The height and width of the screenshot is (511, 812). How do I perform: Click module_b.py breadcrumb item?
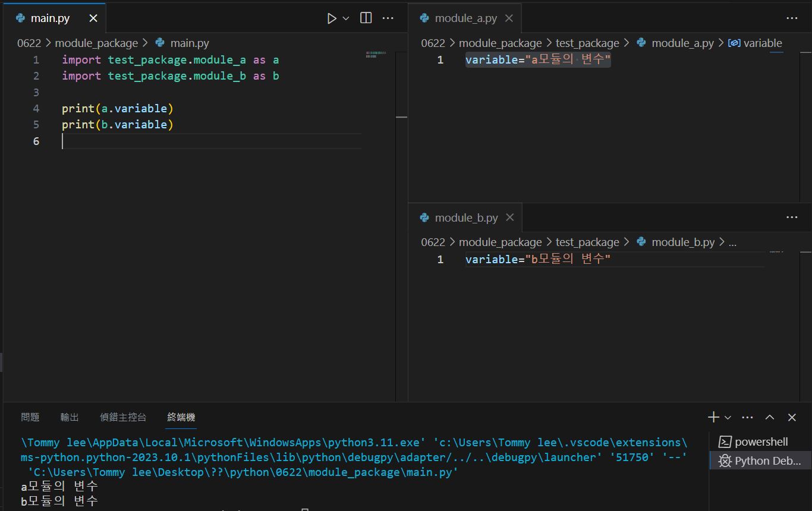(x=683, y=242)
